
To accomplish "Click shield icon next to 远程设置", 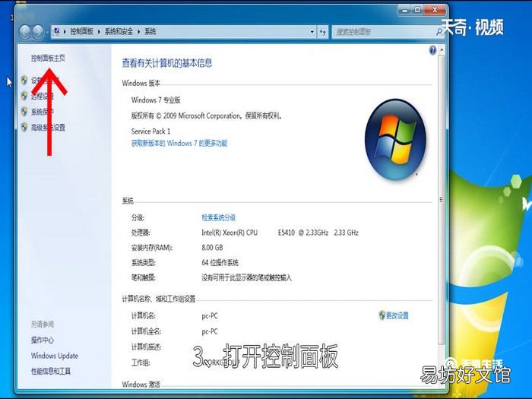I will [x=24, y=96].
